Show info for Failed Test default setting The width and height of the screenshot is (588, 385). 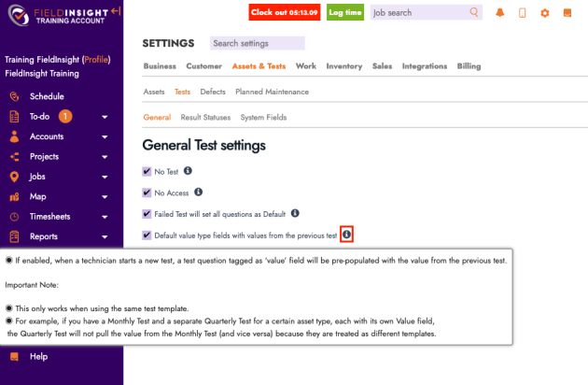coord(295,213)
